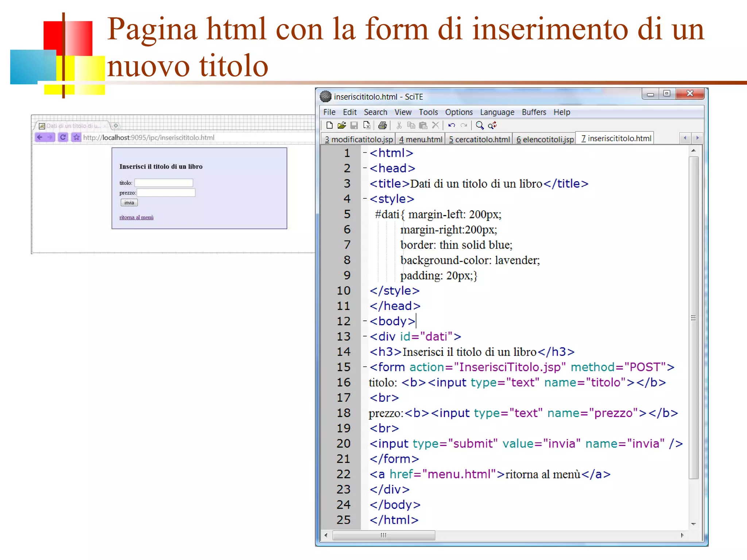Collapse the div dati fold on line 13
Image resolution: width=747 pixels, height=560 pixels.
365,336
